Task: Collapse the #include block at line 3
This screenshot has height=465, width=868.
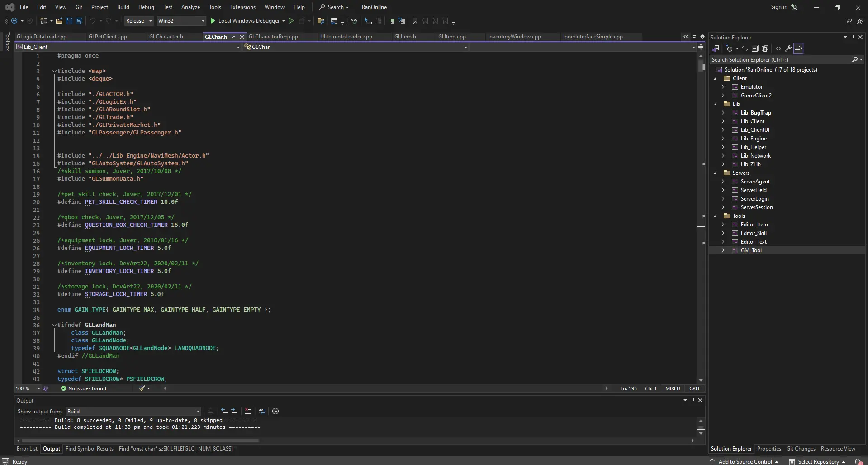Action: pos(54,71)
